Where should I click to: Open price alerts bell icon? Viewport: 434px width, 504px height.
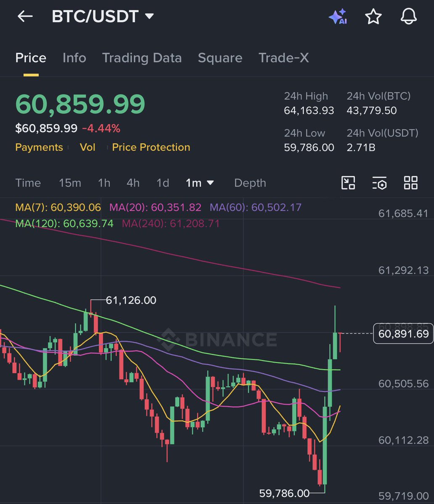408,16
